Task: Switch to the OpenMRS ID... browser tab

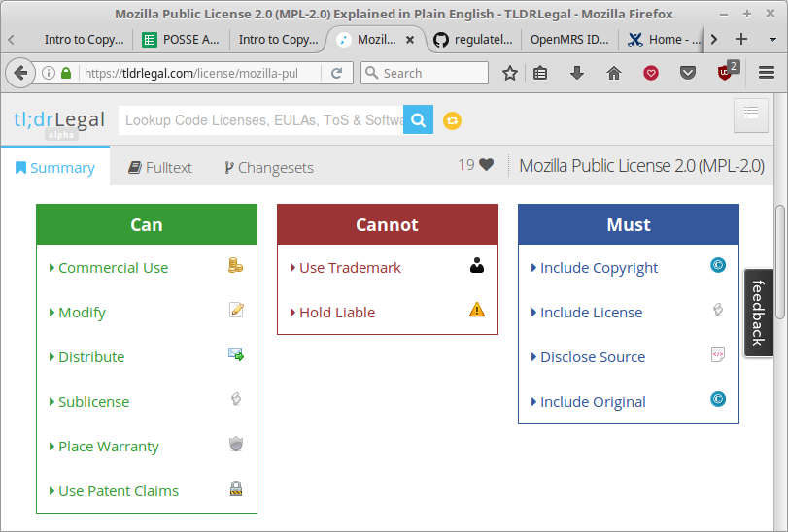Action: point(569,39)
